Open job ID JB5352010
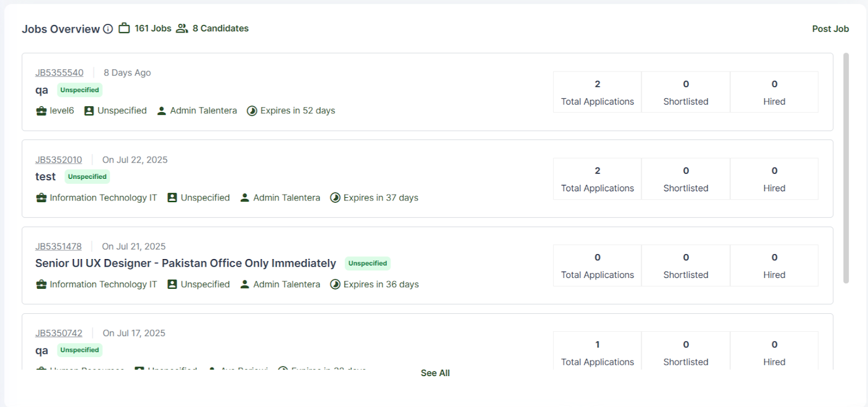Image resolution: width=868 pixels, height=407 pixels. [59, 160]
